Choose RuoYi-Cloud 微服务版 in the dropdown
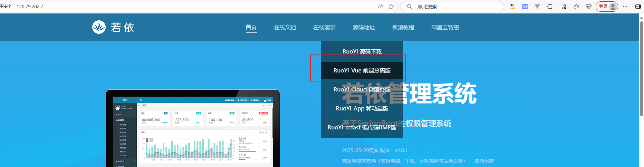 [x=362, y=89]
